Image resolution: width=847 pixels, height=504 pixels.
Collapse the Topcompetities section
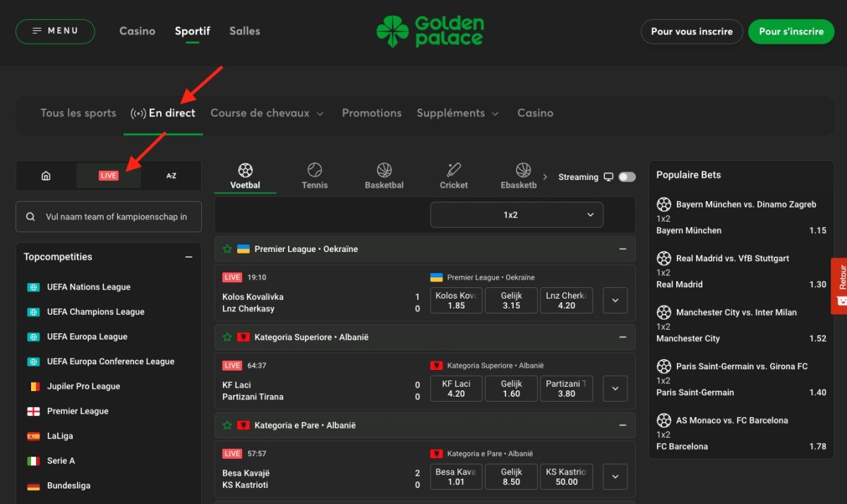click(188, 257)
